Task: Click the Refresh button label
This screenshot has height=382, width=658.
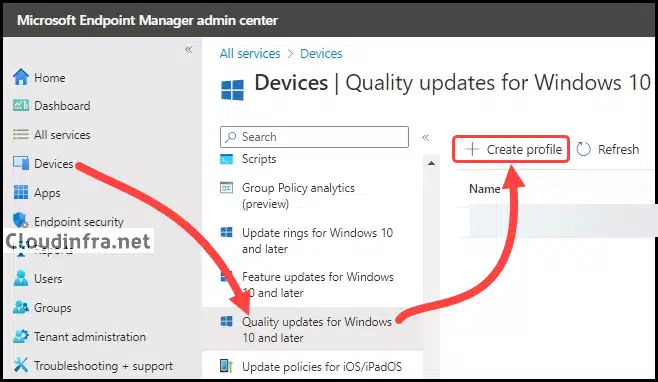Action: 618,149
